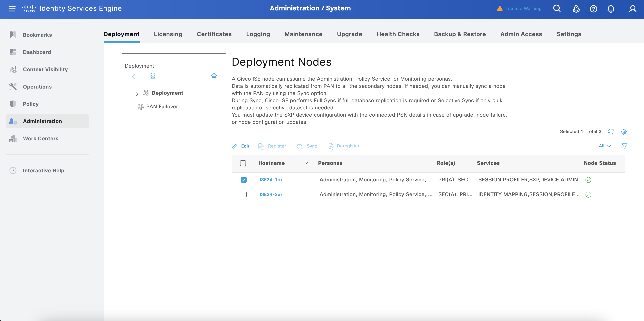Viewport: 644px width, 321px height.
Task: Switch to the Upgrade tab
Action: pos(350,34)
